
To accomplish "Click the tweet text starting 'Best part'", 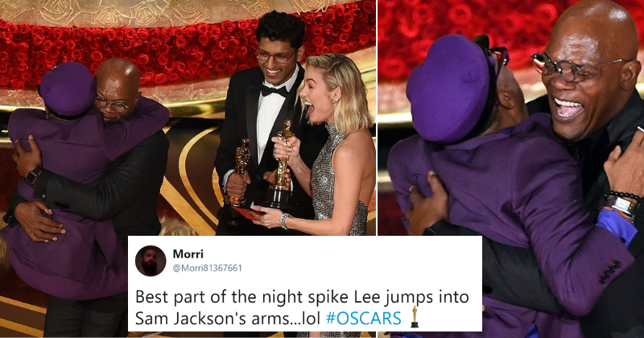I will click(x=302, y=307).
